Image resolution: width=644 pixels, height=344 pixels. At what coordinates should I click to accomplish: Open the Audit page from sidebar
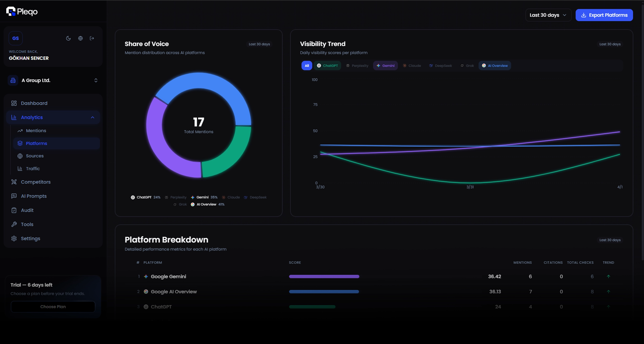point(27,210)
